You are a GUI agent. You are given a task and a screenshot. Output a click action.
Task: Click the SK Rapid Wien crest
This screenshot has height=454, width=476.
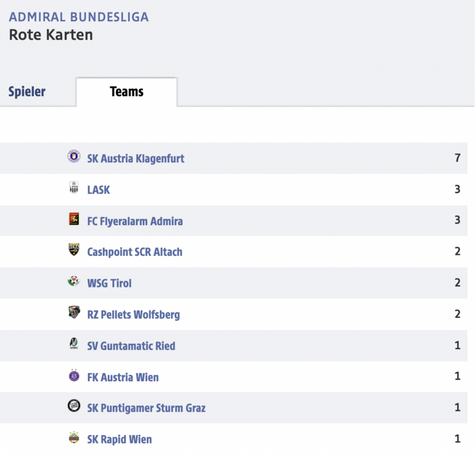[74, 437]
